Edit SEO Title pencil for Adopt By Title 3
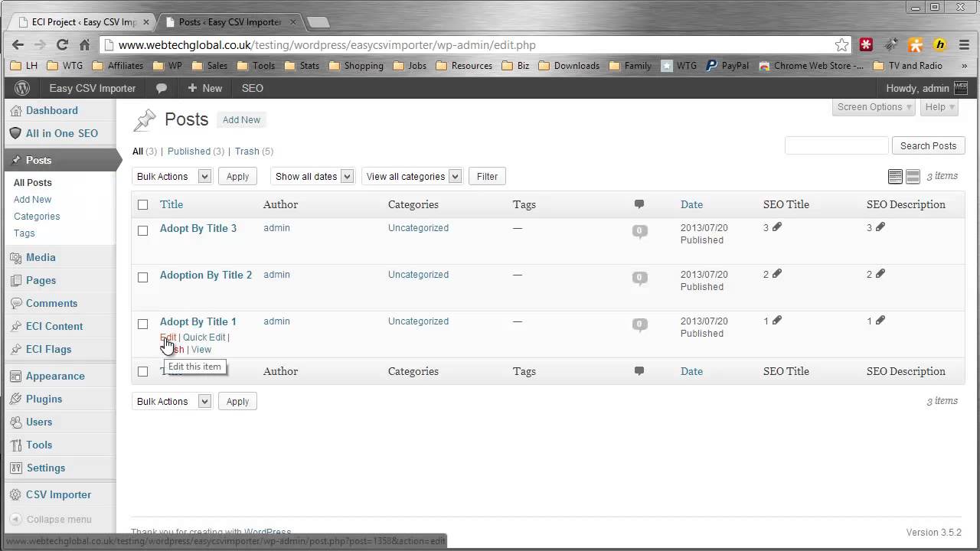This screenshot has height=551, width=980. click(777, 227)
